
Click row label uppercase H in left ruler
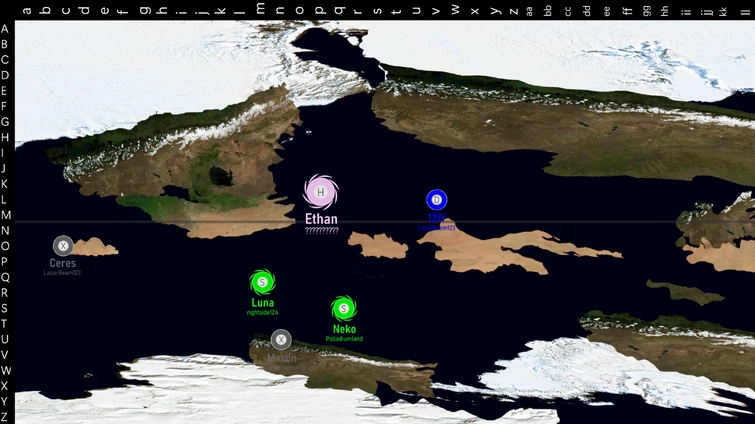coord(5,137)
